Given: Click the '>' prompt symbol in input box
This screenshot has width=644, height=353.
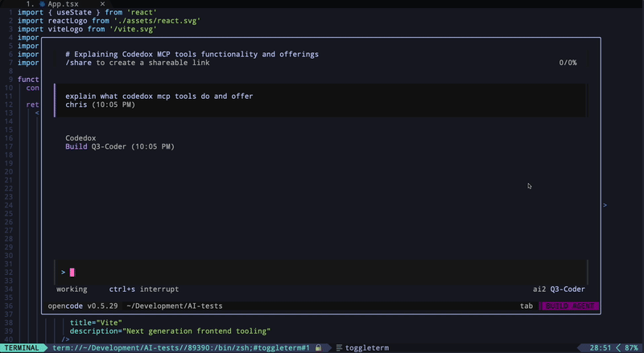Looking at the screenshot, I should click(x=63, y=272).
